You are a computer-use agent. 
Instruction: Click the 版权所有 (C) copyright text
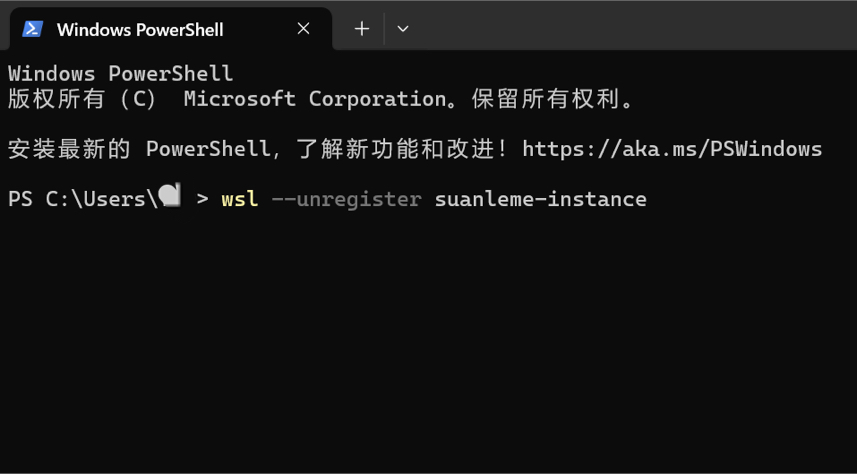click(82, 99)
